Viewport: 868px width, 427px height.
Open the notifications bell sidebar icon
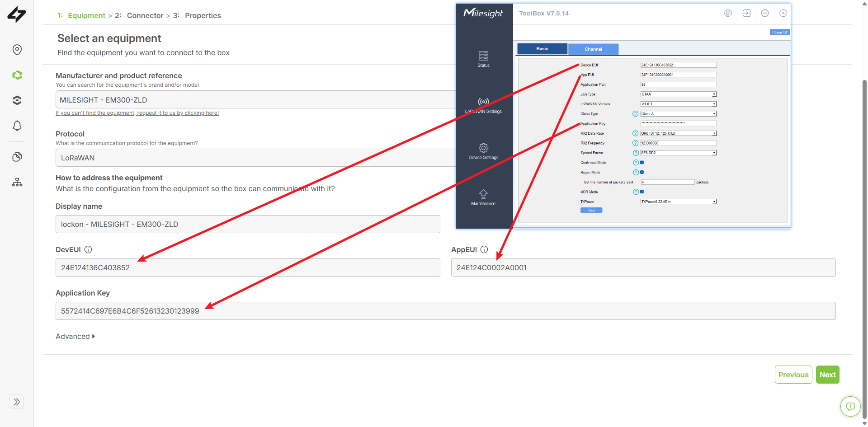point(17,126)
